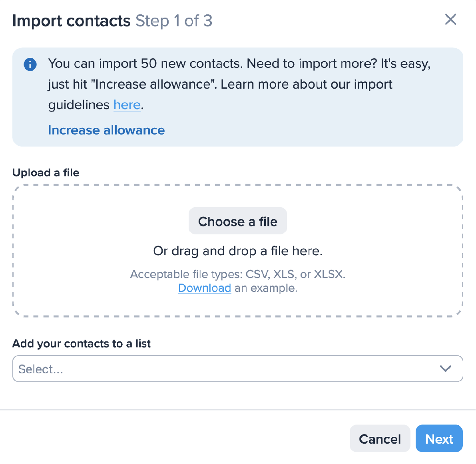Click the blue info icon in the notice banner
This screenshot has height=464, width=476.
(x=30, y=64)
